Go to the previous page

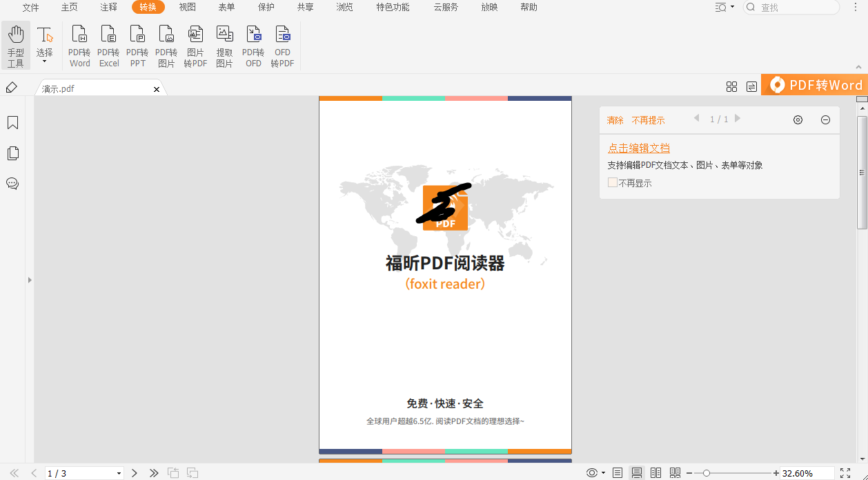click(x=34, y=473)
